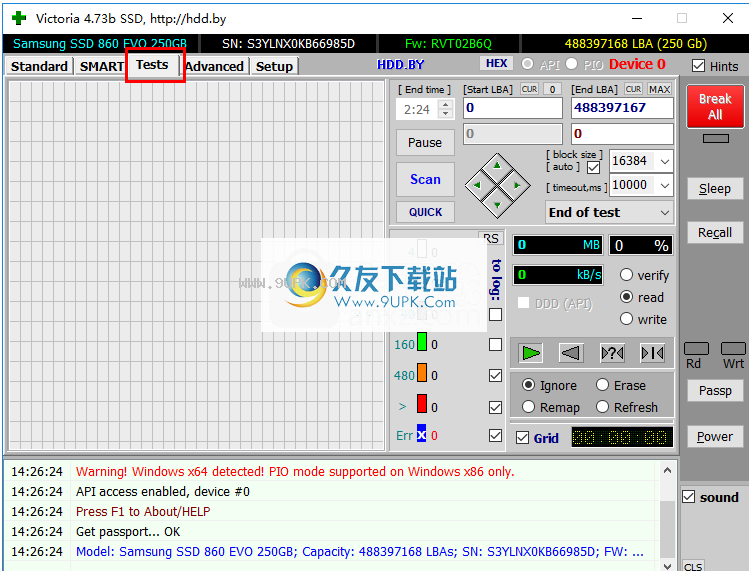Click the left arrow on the diamond navigator
This screenshot has width=749, height=571.
(477, 185)
